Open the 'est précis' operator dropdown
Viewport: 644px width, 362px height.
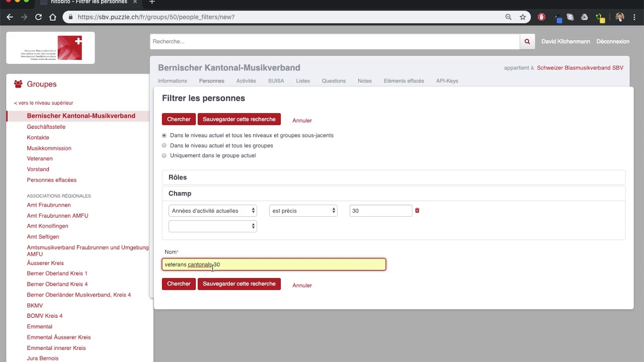coord(303,211)
